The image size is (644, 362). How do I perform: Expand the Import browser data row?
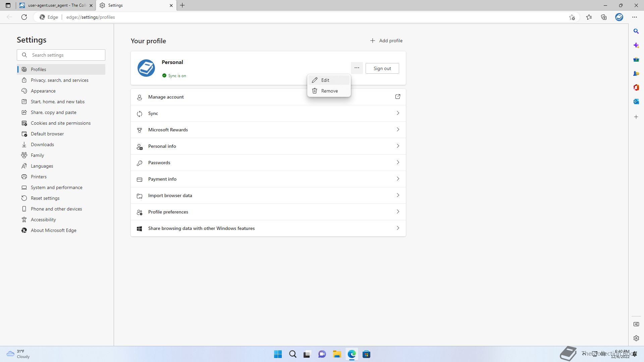pos(268,195)
